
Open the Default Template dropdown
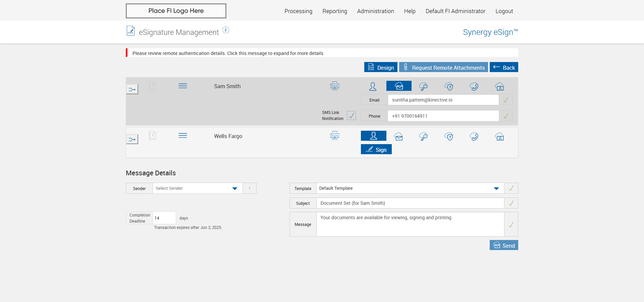(410, 188)
